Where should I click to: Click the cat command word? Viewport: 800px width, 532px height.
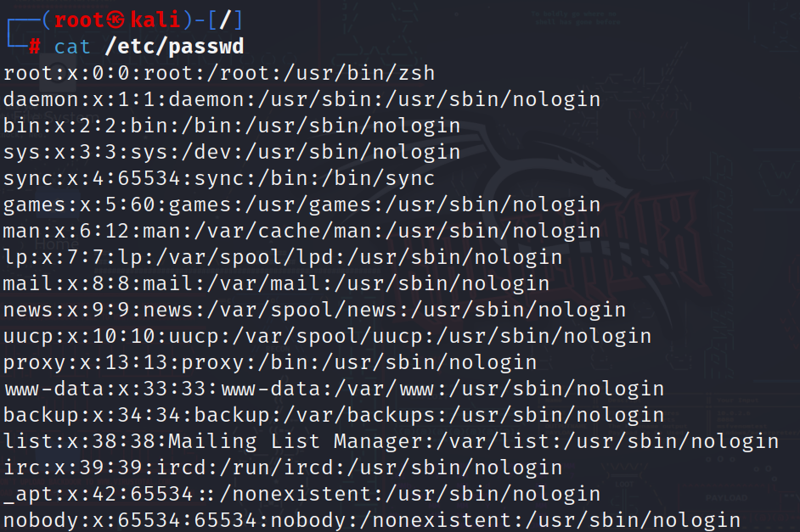tap(72, 47)
